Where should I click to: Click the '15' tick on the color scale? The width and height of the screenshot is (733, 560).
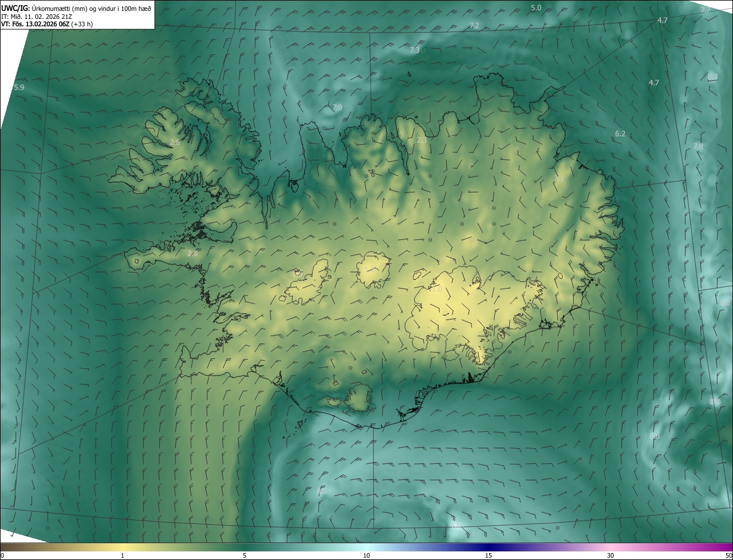pyautogui.click(x=488, y=555)
